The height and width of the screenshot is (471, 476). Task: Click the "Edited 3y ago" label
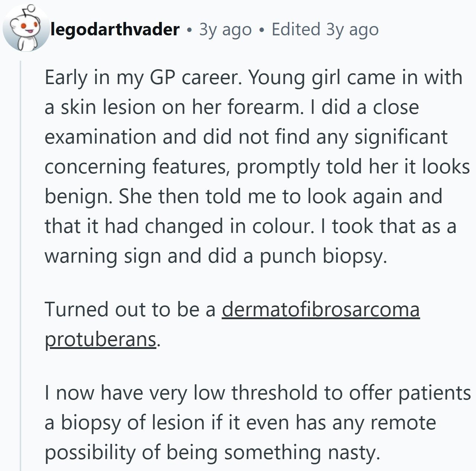point(325,30)
